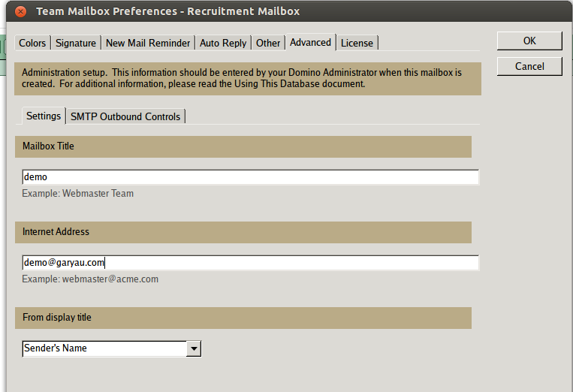This screenshot has height=392, width=573.
Task: Select the New Mail Reminder tab
Action: pos(148,43)
